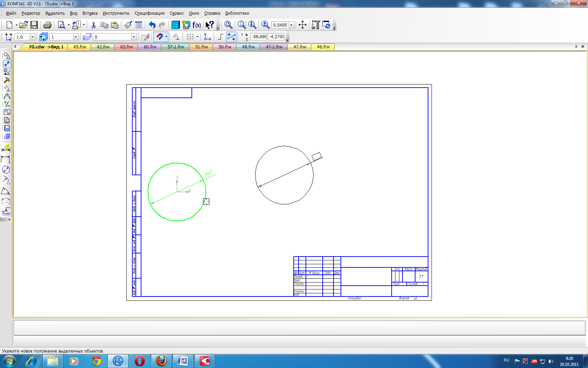
Task: Expand the side toolbar overflow arrow
Action: (x=9, y=219)
